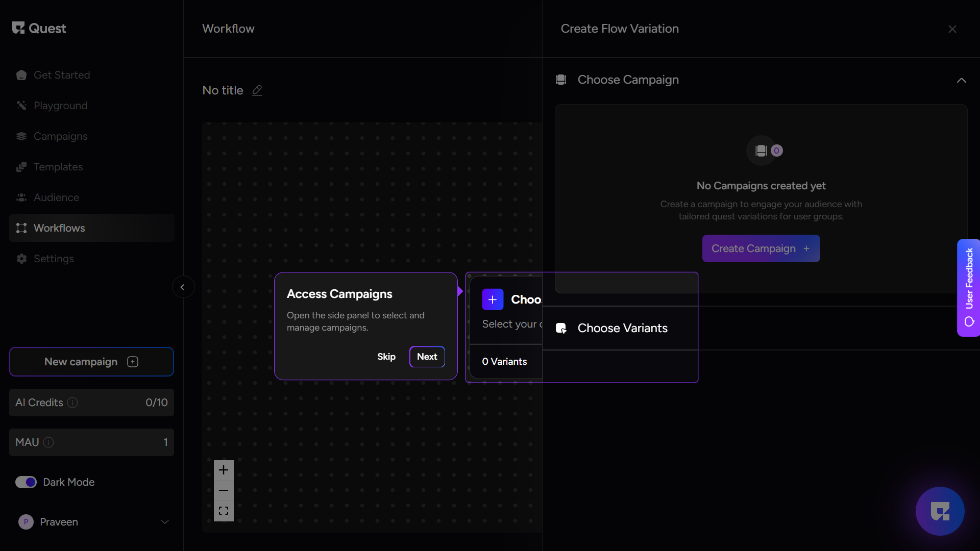980x551 pixels.
Task: Collapse the Choose Campaign section
Action: click(961, 80)
